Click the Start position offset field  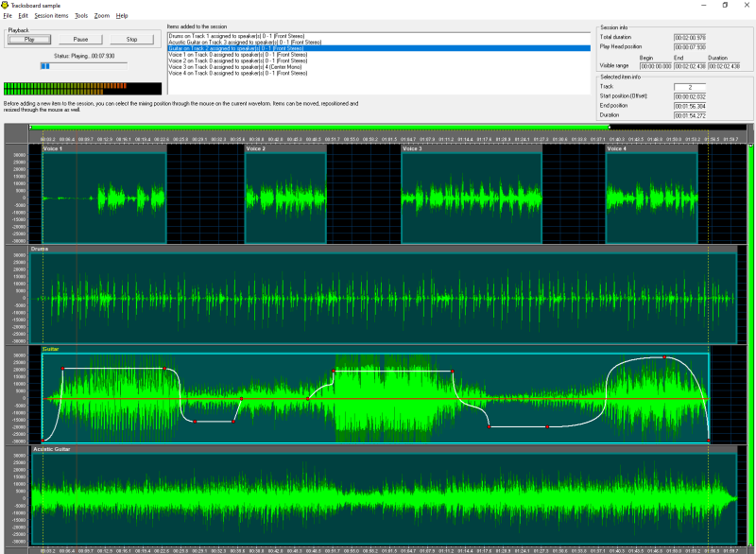(x=690, y=95)
